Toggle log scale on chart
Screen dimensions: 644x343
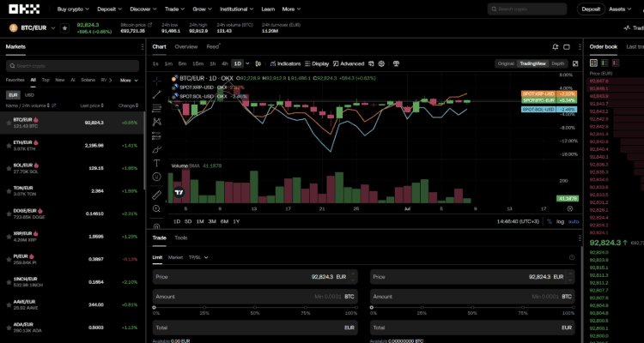(x=560, y=221)
